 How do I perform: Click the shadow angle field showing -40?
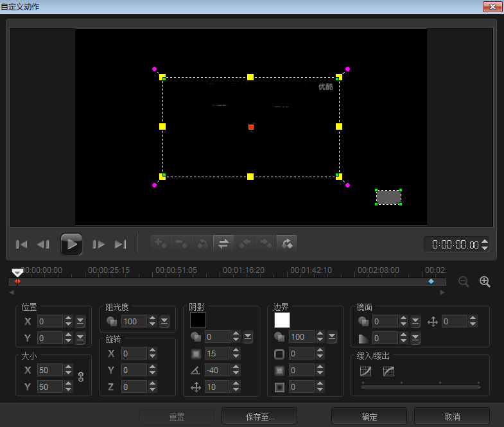(218, 370)
